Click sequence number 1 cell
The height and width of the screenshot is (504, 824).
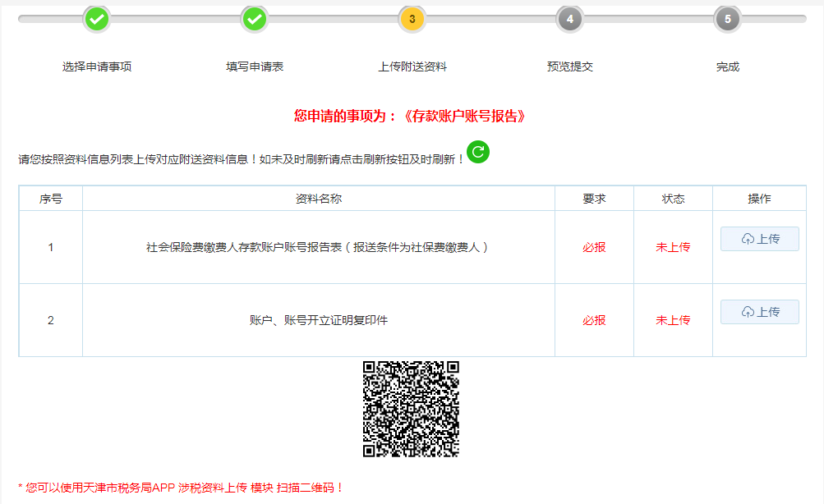(x=51, y=247)
